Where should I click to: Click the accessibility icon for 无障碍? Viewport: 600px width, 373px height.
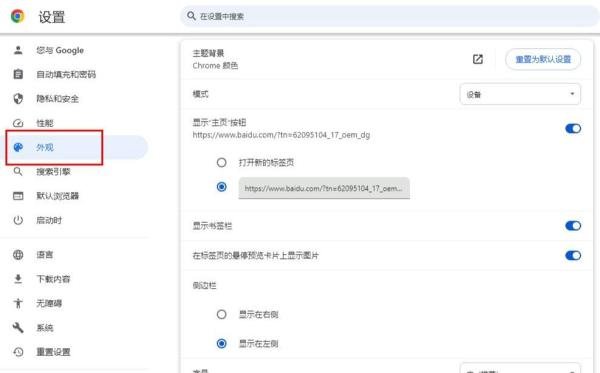[18, 303]
